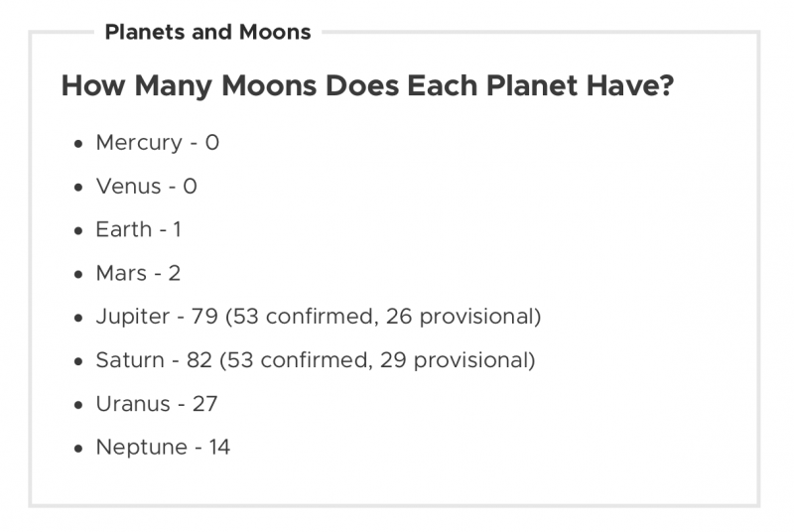The width and height of the screenshot is (794, 532).
Task: Click Jupiter's 53 confirmed, 26 provisional note
Action: click(383, 317)
